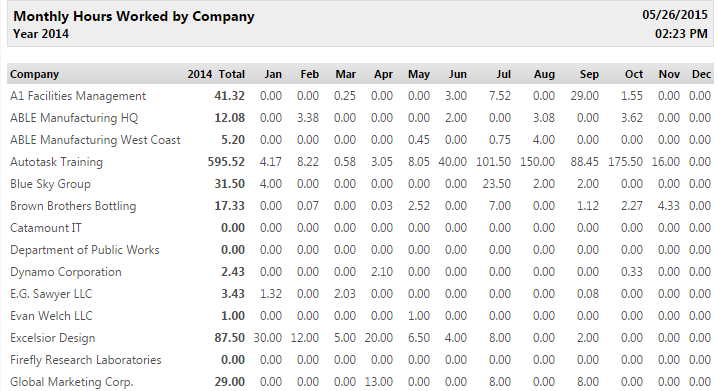Open Brown Brothers Bottling entry

click(x=73, y=206)
